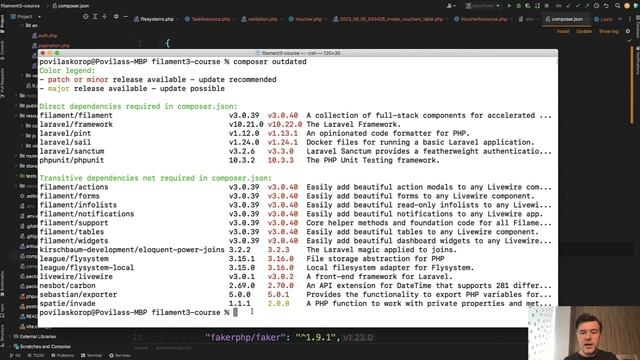
Task: Click laravel/framework line in terminal output
Action: tap(220, 124)
